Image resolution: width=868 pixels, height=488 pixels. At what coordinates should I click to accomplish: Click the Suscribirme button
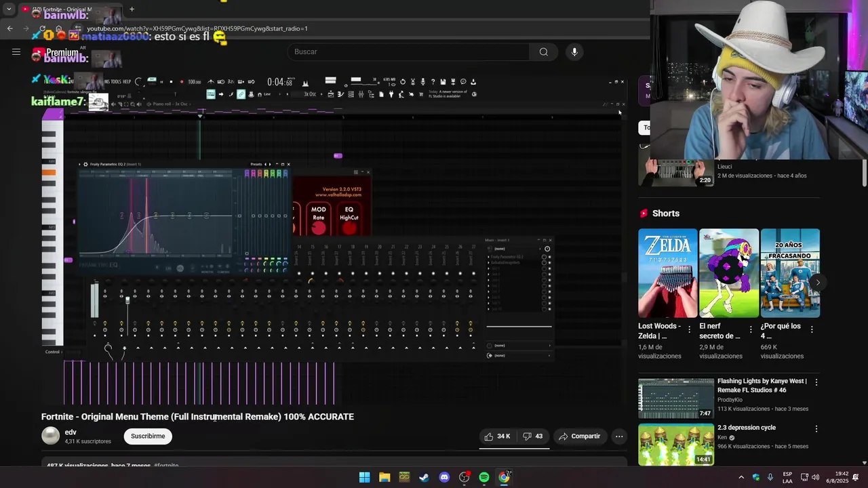[x=148, y=436]
